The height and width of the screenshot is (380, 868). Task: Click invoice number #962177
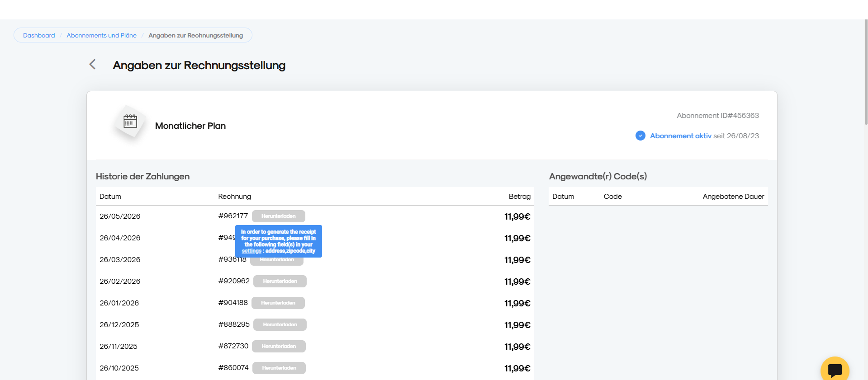click(x=233, y=216)
